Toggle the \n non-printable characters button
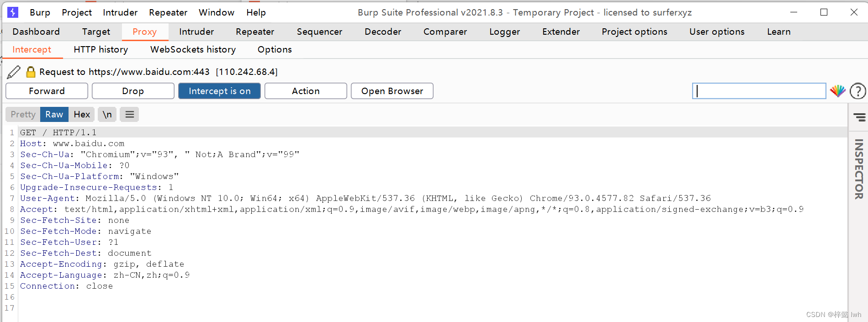This screenshot has height=322, width=868. [x=107, y=114]
